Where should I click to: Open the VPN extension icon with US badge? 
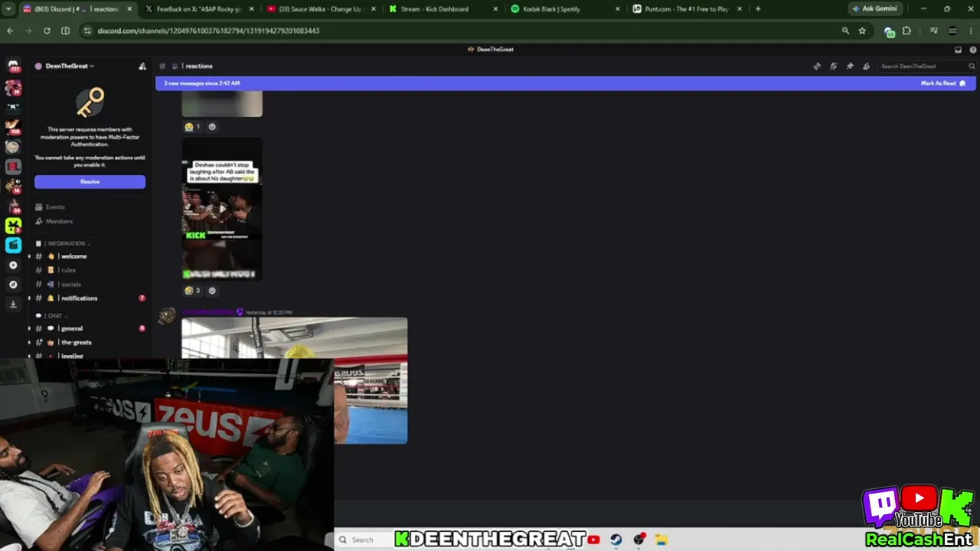pos(890,31)
